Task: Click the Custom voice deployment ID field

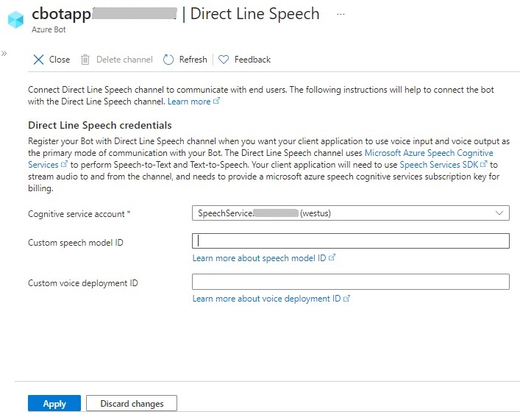Action: click(350, 282)
